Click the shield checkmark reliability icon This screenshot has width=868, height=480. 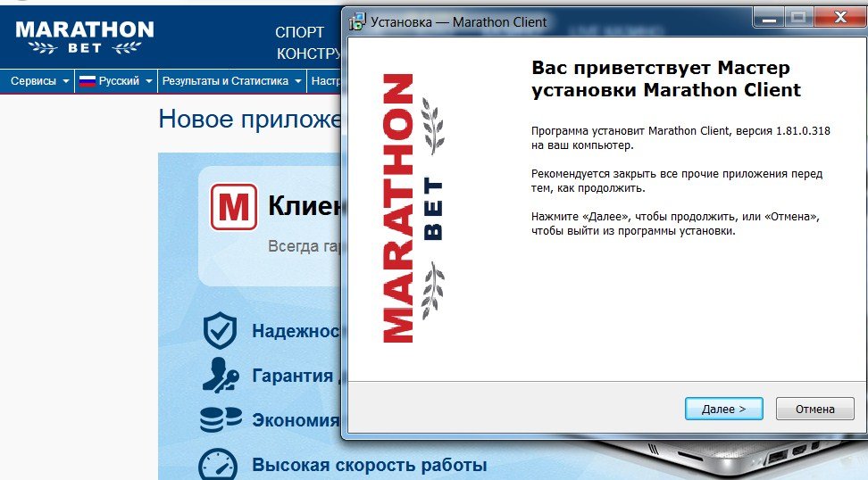pos(220,331)
